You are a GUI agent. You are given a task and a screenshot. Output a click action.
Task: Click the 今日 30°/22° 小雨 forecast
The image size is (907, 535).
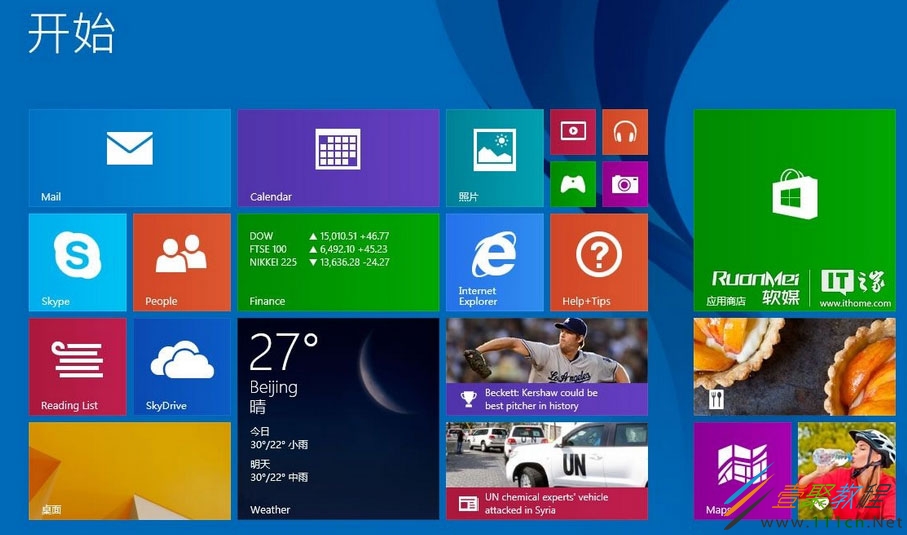tap(279, 438)
